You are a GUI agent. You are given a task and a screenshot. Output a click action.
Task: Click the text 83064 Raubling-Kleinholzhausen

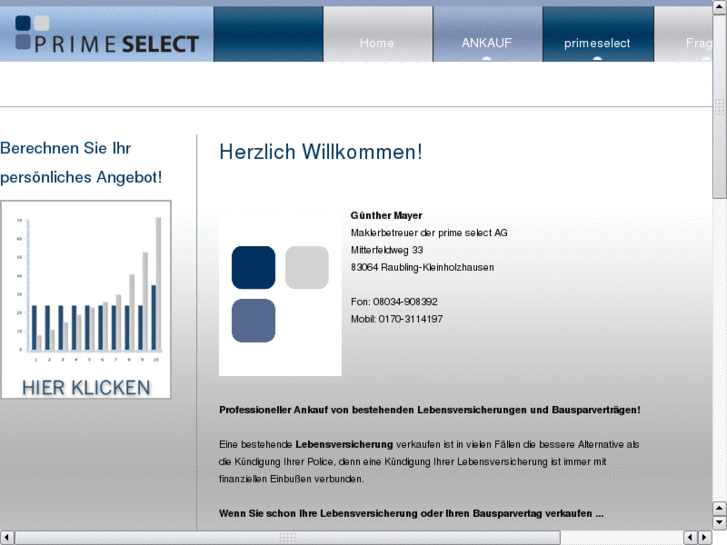422,267
